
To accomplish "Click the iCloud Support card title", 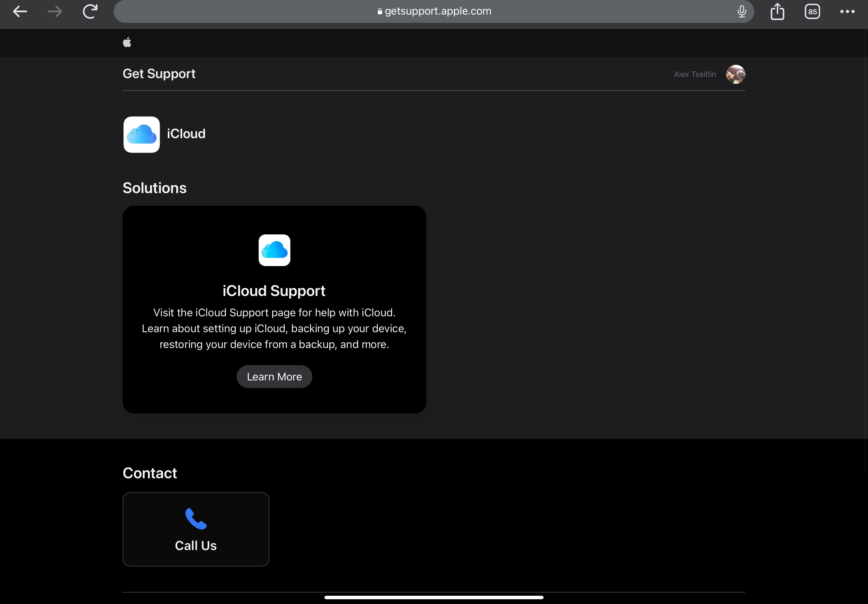I will (274, 291).
